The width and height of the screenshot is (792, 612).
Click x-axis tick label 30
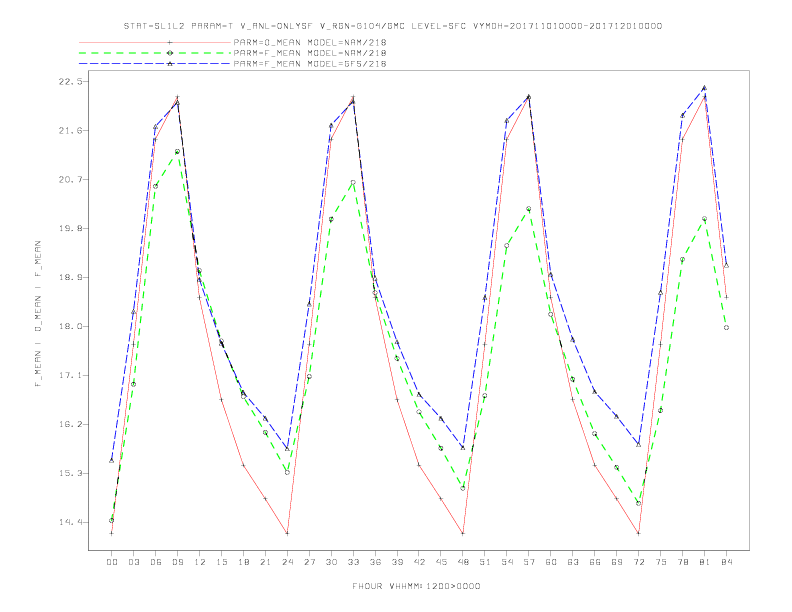point(331,562)
